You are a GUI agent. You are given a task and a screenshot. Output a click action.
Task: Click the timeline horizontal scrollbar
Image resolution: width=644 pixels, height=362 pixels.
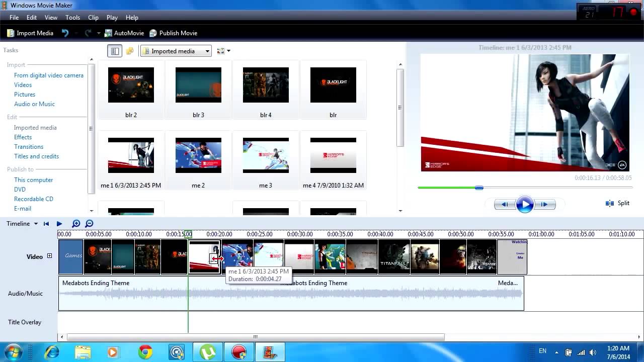(255, 337)
